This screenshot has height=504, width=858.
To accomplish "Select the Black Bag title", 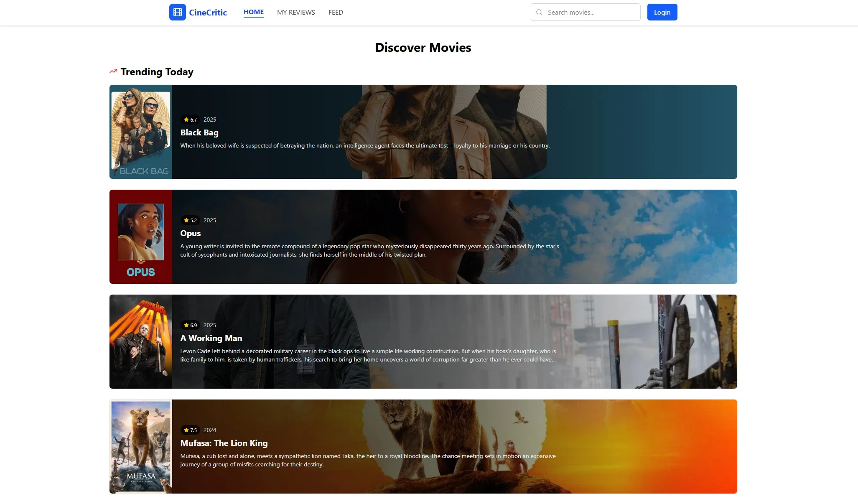I will coord(199,132).
